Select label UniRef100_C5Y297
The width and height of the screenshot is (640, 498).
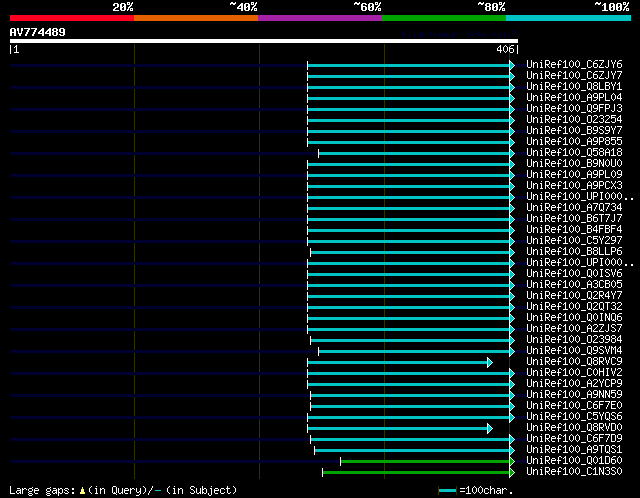(574, 240)
